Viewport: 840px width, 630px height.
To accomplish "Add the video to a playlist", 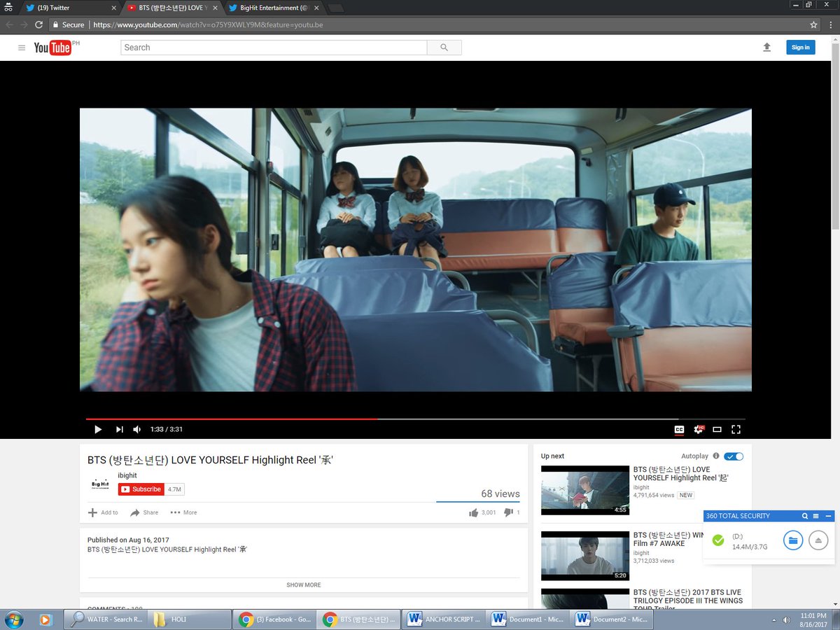I will (103, 512).
